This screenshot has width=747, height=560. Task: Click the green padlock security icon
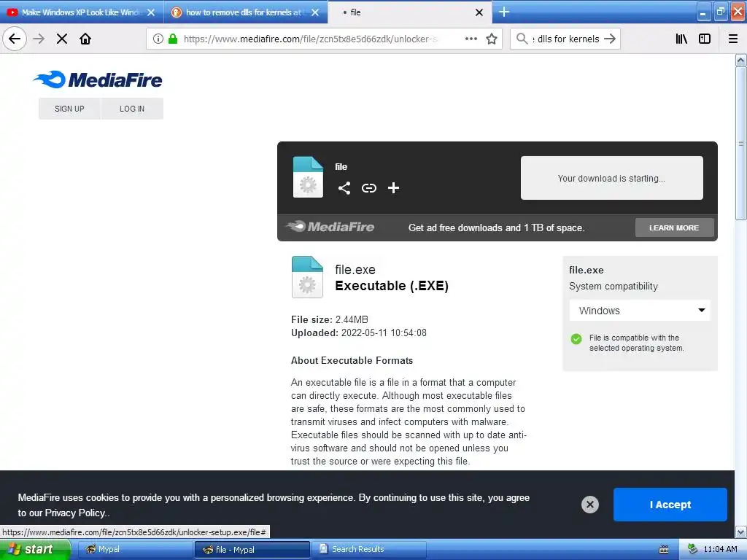click(x=173, y=39)
